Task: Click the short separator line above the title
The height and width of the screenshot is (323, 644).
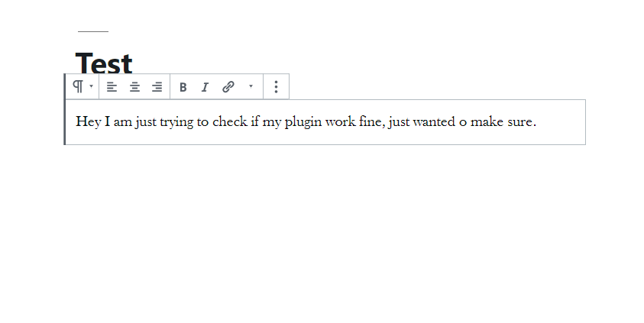Action: point(93,31)
